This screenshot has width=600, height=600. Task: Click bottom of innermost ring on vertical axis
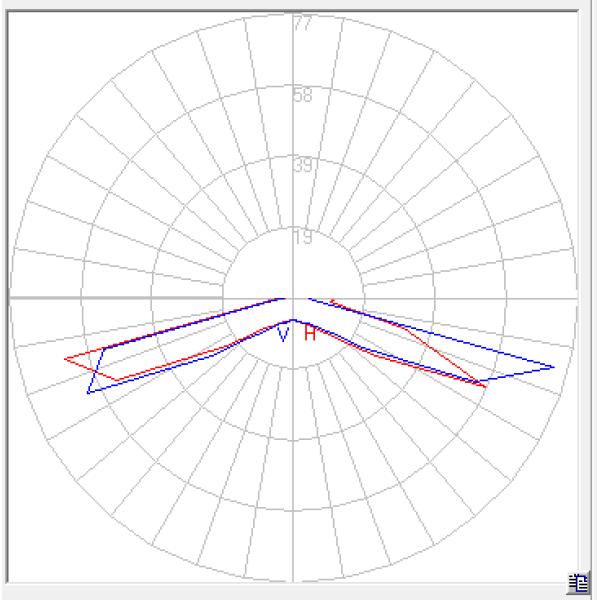coord(292,369)
